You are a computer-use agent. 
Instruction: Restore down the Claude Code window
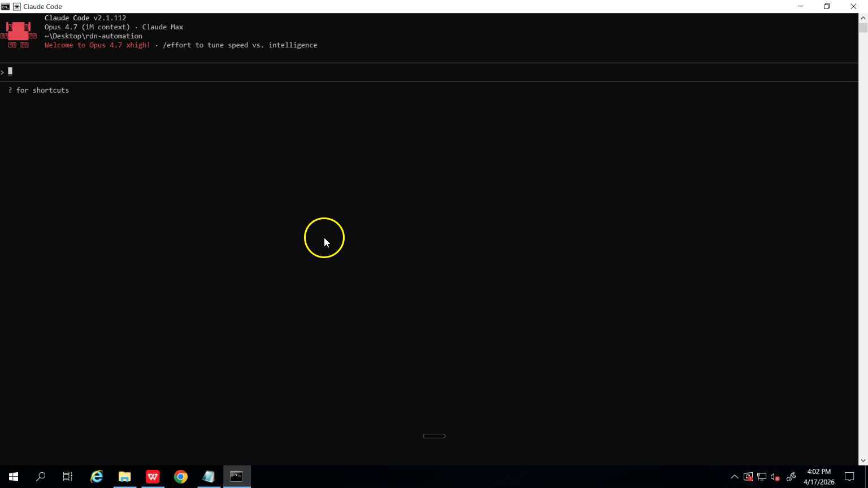click(x=827, y=6)
